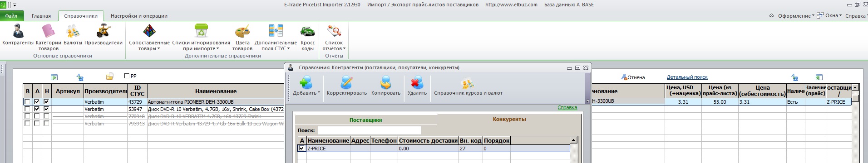Click the green arrow panel icon above left grid
The image size is (868, 163).
point(54,77)
